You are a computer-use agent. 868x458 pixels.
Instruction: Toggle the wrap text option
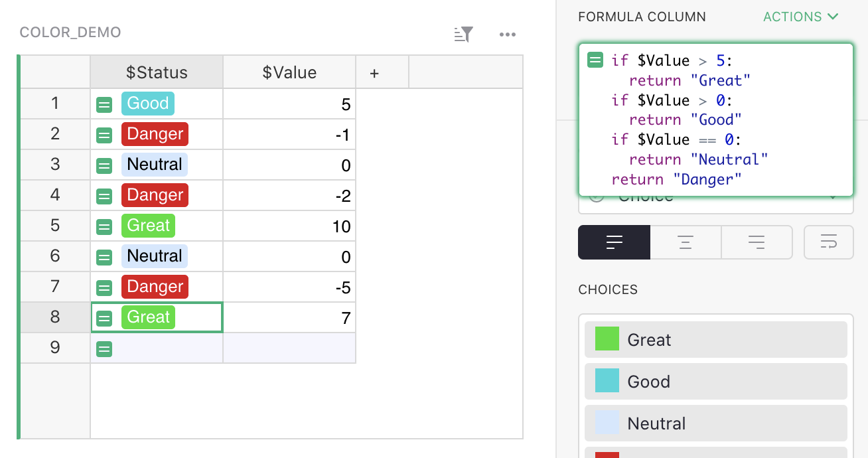pyautogui.click(x=828, y=242)
